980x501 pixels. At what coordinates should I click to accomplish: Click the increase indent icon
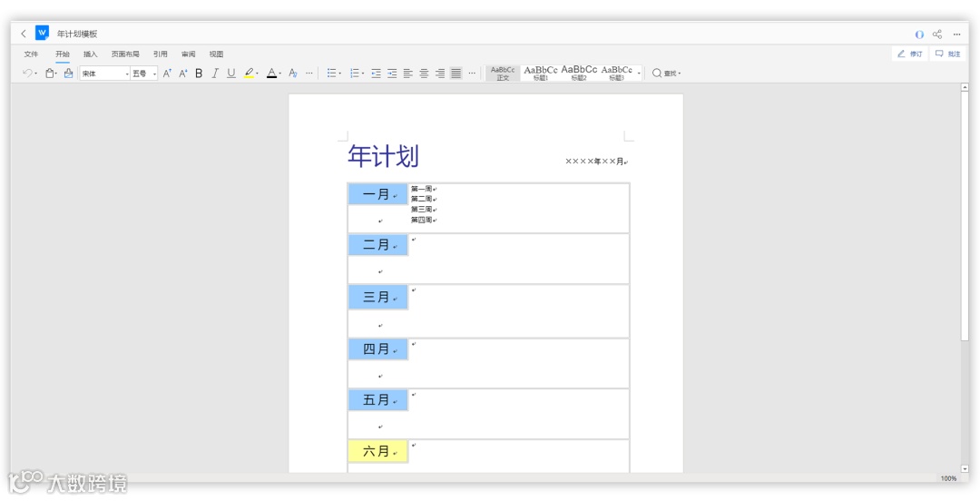coord(392,74)
